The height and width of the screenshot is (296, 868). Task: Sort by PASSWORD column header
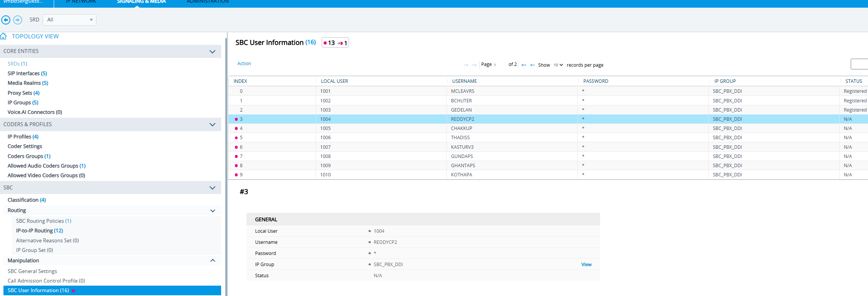coord(596,81)
